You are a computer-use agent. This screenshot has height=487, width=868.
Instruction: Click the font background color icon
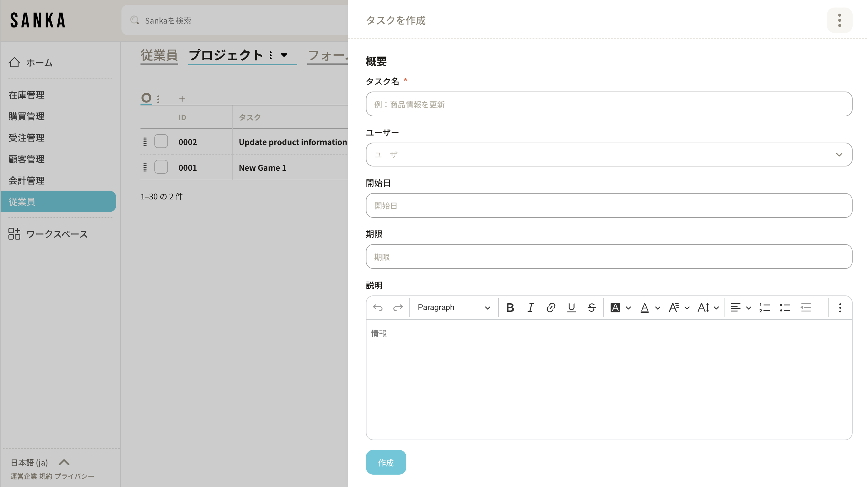pos(615,307)
